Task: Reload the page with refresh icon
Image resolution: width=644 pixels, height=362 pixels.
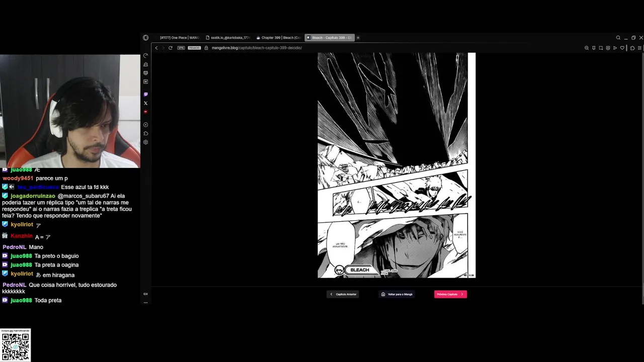Action: (x=171, y=48)
